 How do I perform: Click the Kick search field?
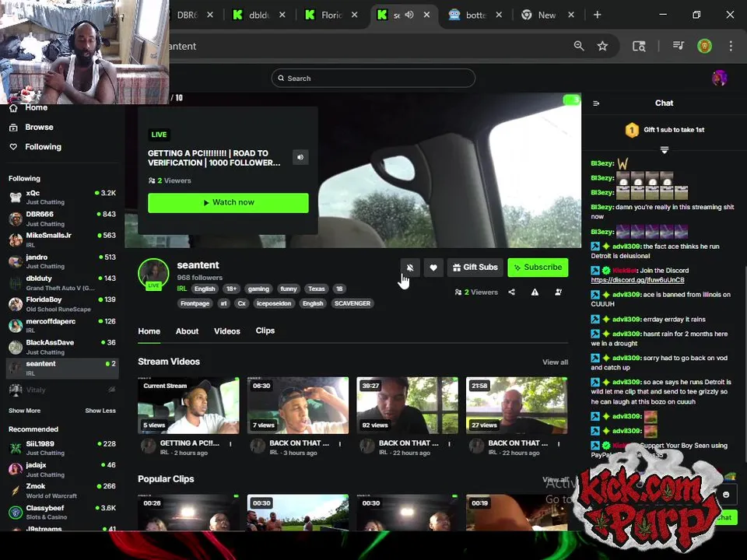tap(373, 78)
